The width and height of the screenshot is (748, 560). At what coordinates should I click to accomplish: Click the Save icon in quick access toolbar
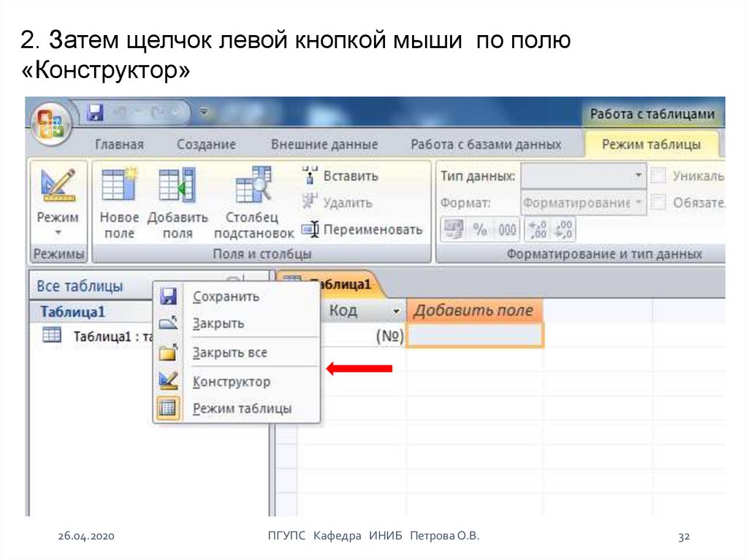(95, 112)
